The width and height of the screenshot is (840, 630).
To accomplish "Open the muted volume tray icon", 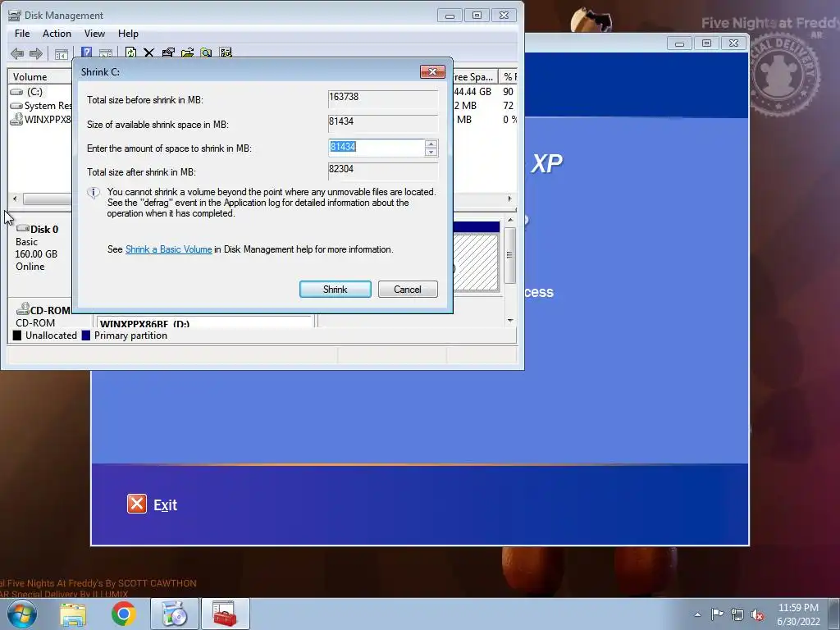I will tap(757, 615).
